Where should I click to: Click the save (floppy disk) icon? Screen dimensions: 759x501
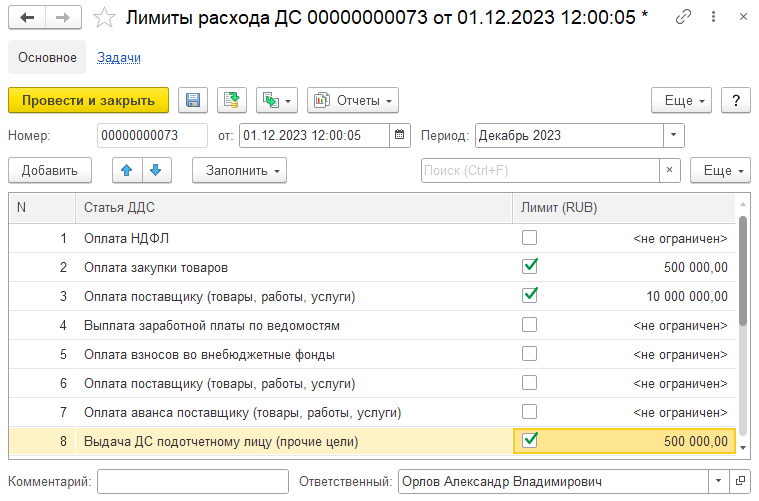(x=193, y=100)
